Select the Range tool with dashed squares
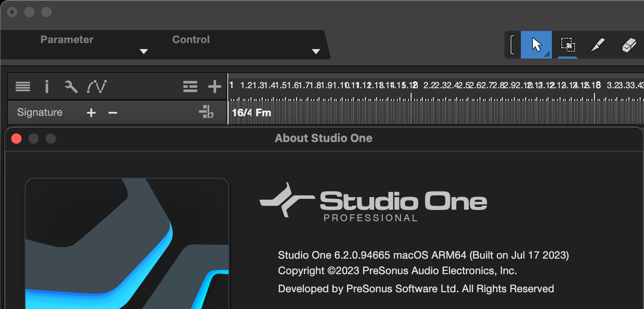This screenshot has width=644, height=309. (x=568, y=44)
